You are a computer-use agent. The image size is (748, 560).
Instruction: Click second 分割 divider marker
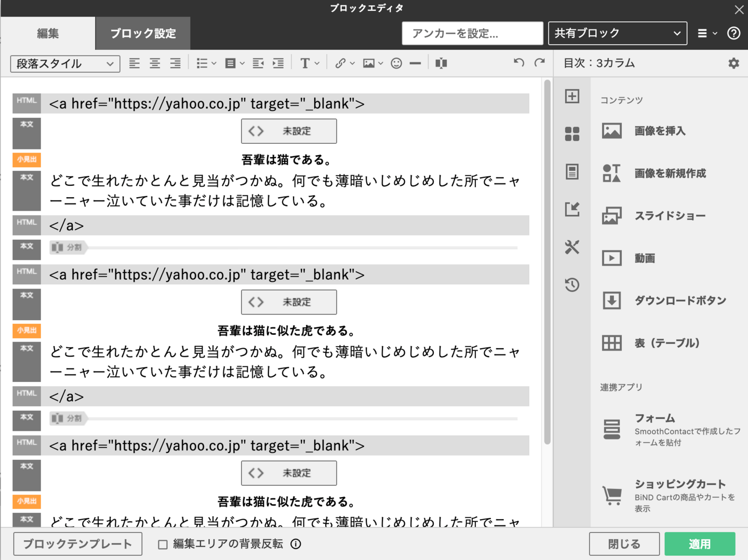(x=68, y=418)
